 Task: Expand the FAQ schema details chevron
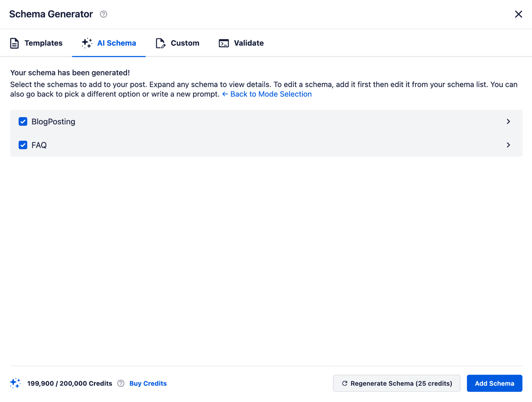pos(508,145)
